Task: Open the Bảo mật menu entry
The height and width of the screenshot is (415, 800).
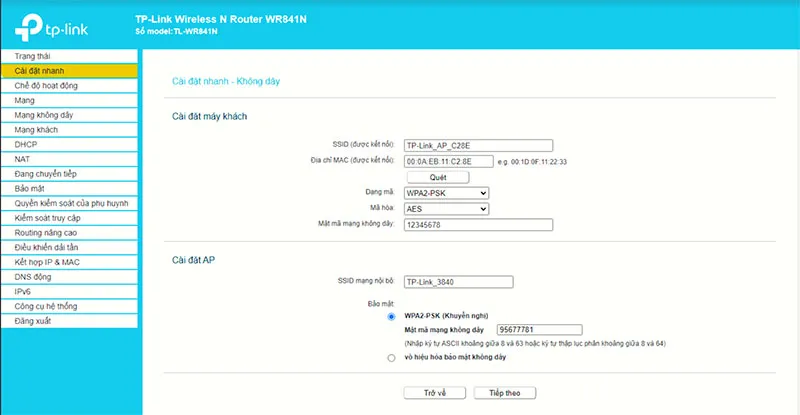Action: click(x=30, y=188)
